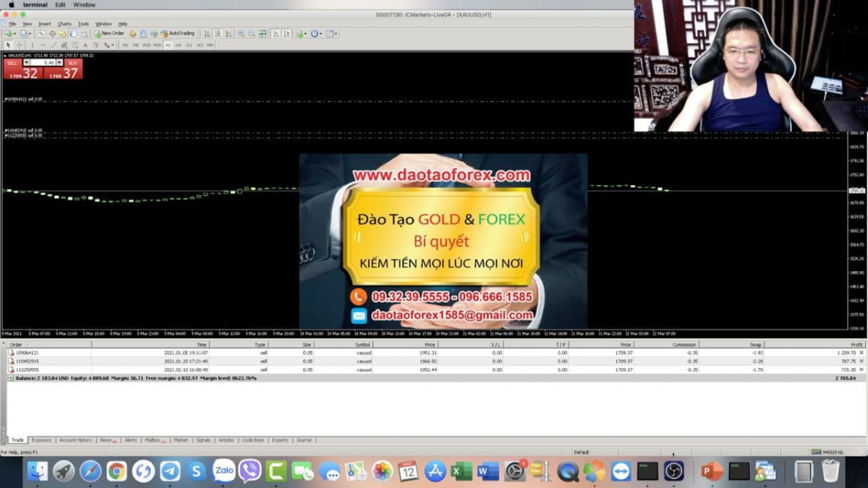
Task: Open TeamViewer from the Dock
Action: [x=621, y=471]
